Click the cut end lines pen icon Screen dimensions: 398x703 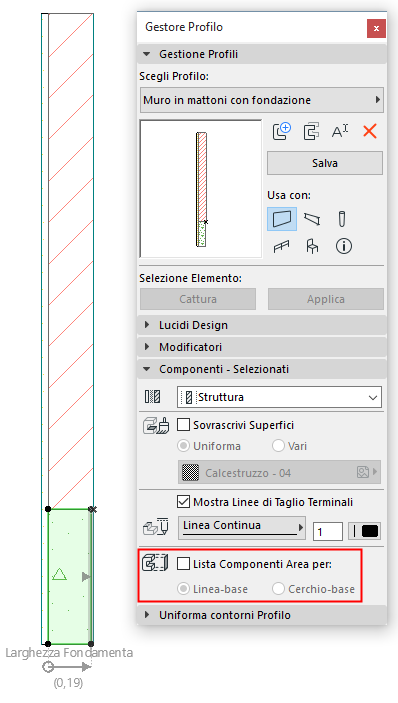pyautogui.click(x=156, y=526)
